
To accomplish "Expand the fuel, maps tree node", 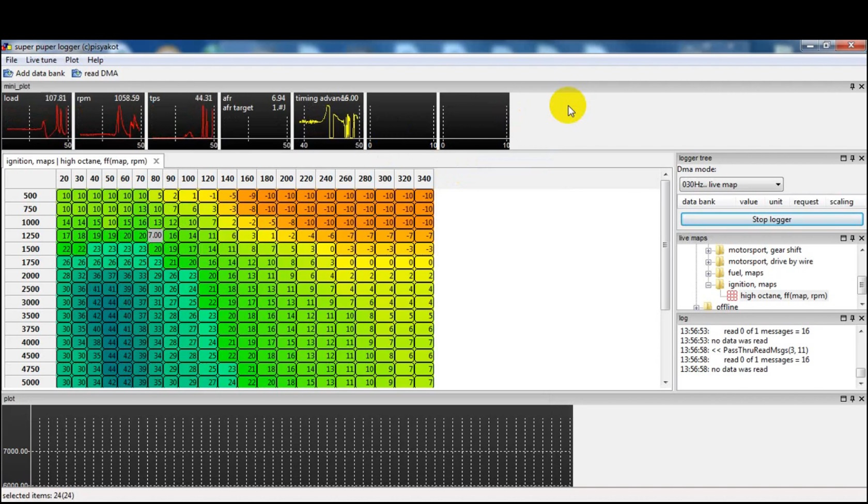I will click(x=708, y=273).
